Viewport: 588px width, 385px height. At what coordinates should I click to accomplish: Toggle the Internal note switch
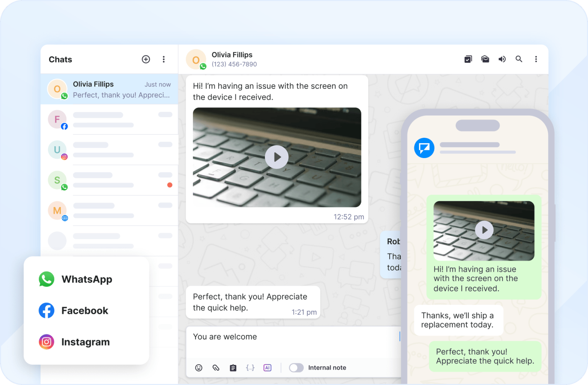click(x=296, y=367)
